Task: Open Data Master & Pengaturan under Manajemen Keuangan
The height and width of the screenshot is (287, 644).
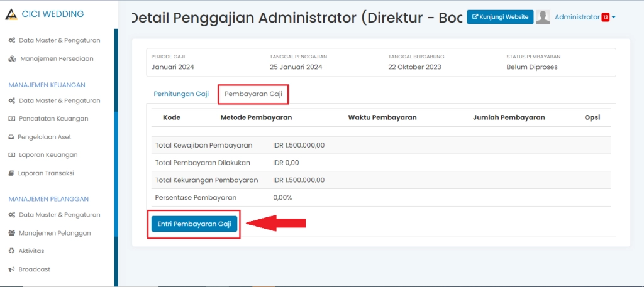Action: pyautogui.click(x=60, y=100)
